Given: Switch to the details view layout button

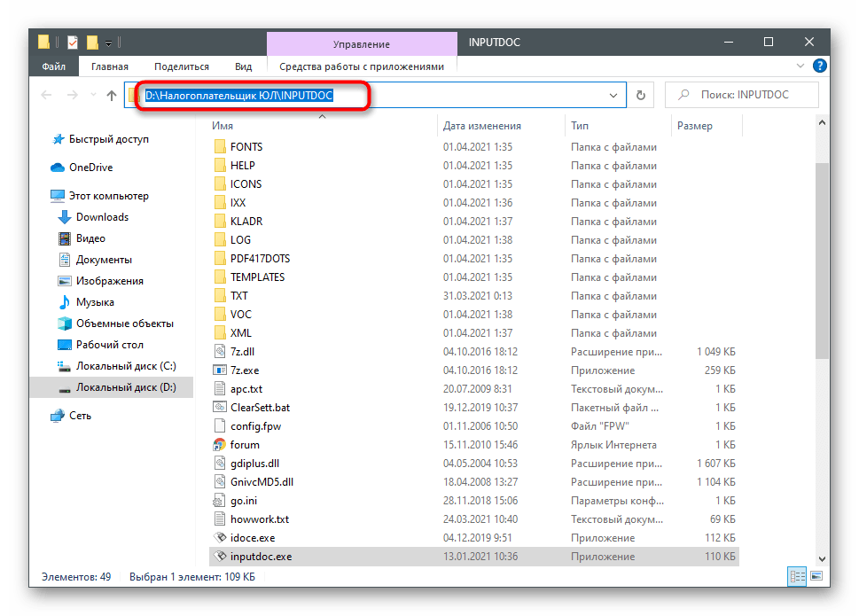Looking at the screenshot, I should [x=797, y=577].
